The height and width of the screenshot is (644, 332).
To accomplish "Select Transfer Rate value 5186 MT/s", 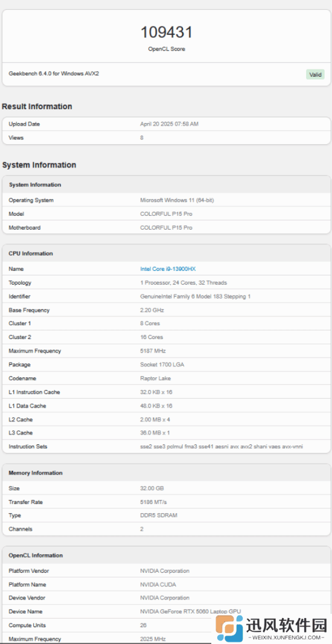I will [153, 502].
